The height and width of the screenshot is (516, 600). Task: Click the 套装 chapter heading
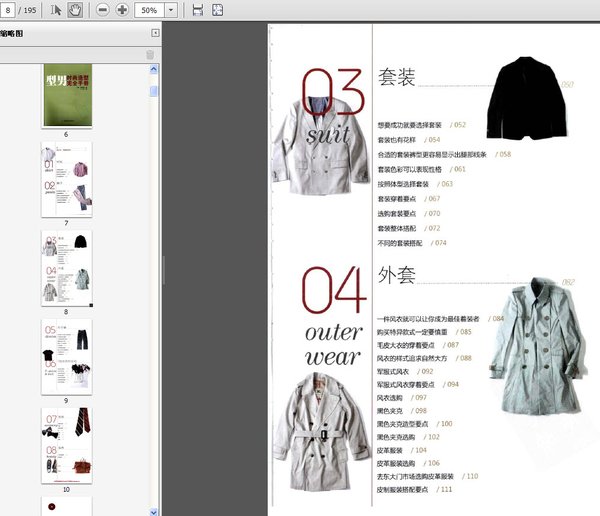point(396,77)
